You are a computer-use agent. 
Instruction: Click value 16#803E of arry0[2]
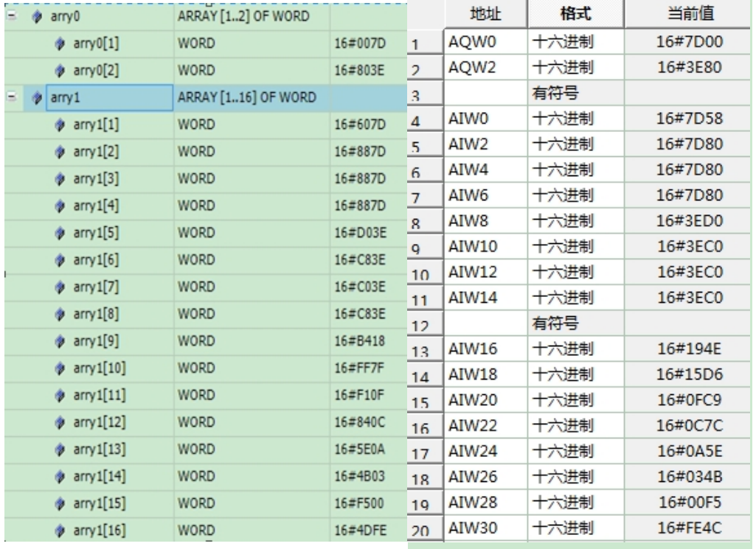[360, 71]
